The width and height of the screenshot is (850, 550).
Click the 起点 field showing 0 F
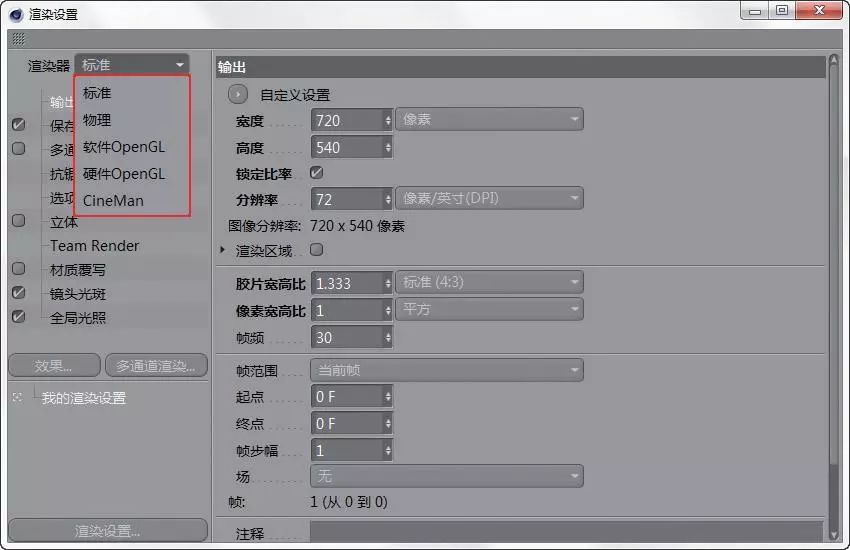tap(347, 397)
